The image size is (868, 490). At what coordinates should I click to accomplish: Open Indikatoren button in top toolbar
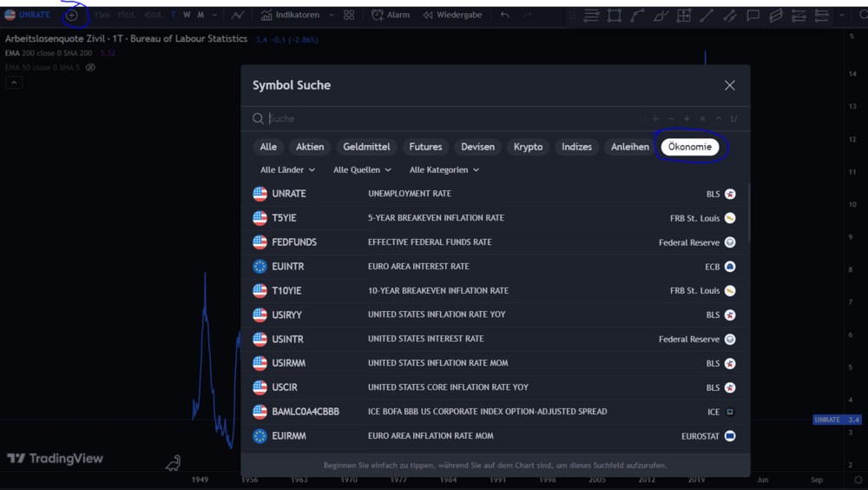pos(291,15)
